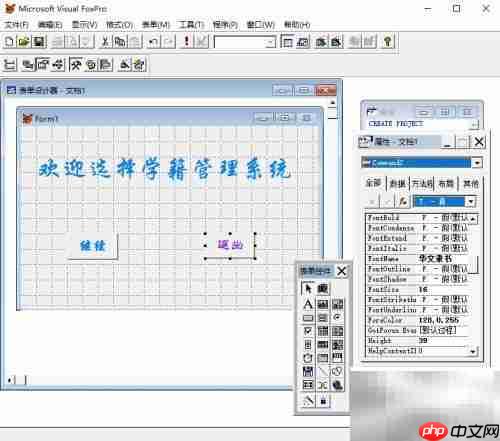This screenshot has height=441, width=500.
Task: Open the Program (程序) menu
Action: [225, 25]
